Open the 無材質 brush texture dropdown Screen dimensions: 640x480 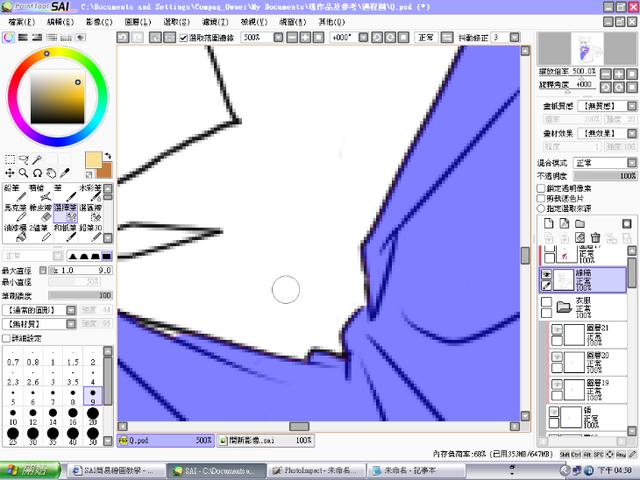tap(71, 324)
